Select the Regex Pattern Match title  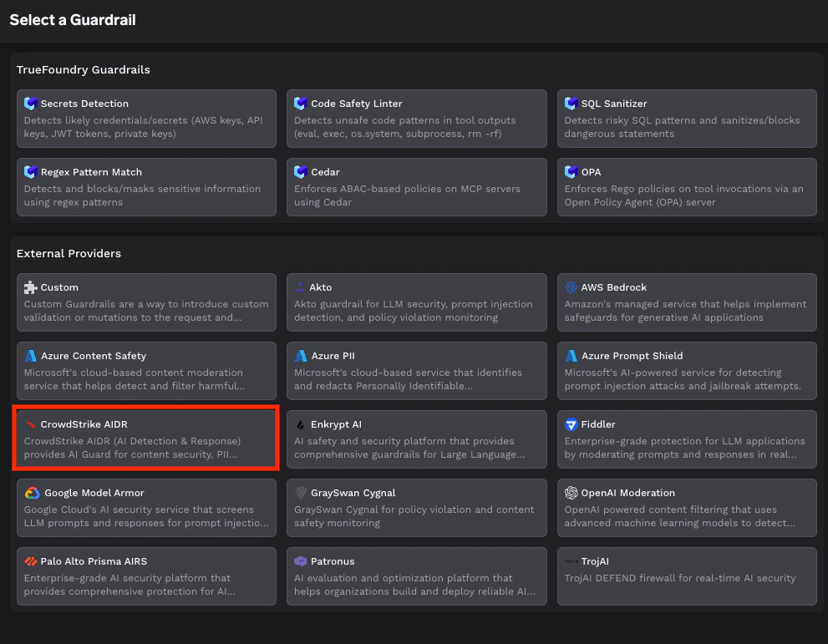[91, 172]
